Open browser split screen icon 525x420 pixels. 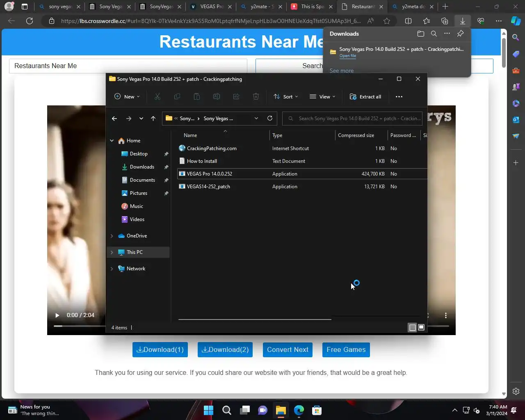pos(409,21)
